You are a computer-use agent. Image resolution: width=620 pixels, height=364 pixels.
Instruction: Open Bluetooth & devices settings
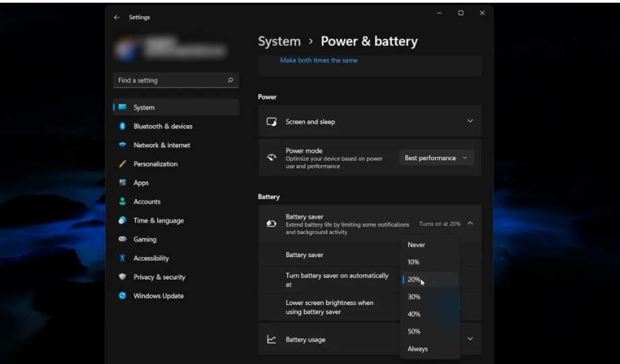(x=176, y=126)
